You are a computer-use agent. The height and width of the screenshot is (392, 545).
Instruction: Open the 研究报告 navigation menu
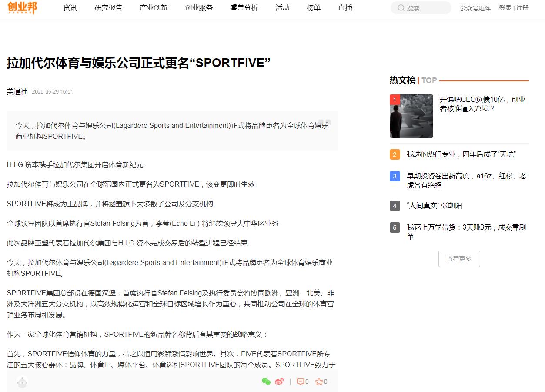coord(108,8)
